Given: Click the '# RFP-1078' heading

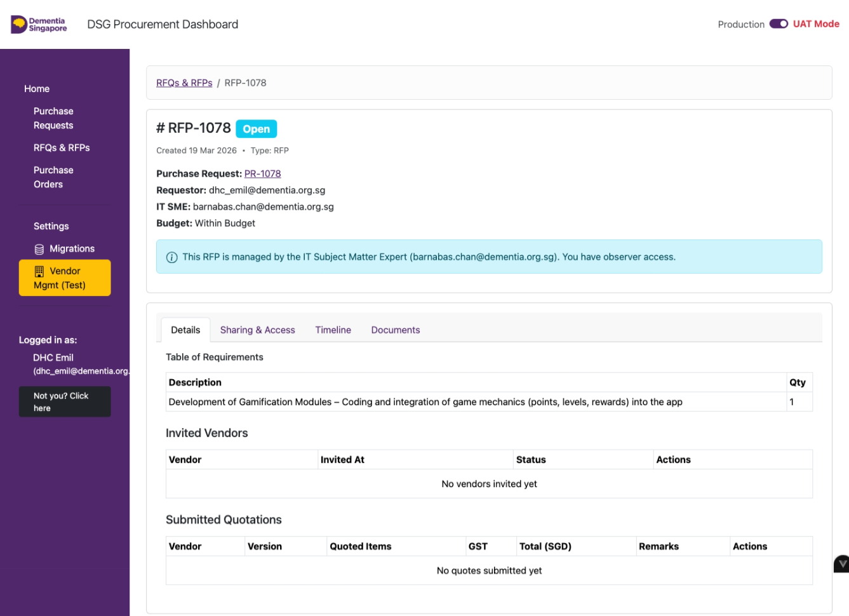Looking at the screenshot, I should click(x=194, y=128).
